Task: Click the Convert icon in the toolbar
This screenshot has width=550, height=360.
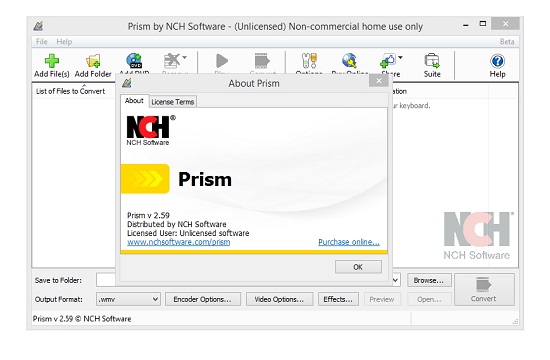Action: pos(262,61)
